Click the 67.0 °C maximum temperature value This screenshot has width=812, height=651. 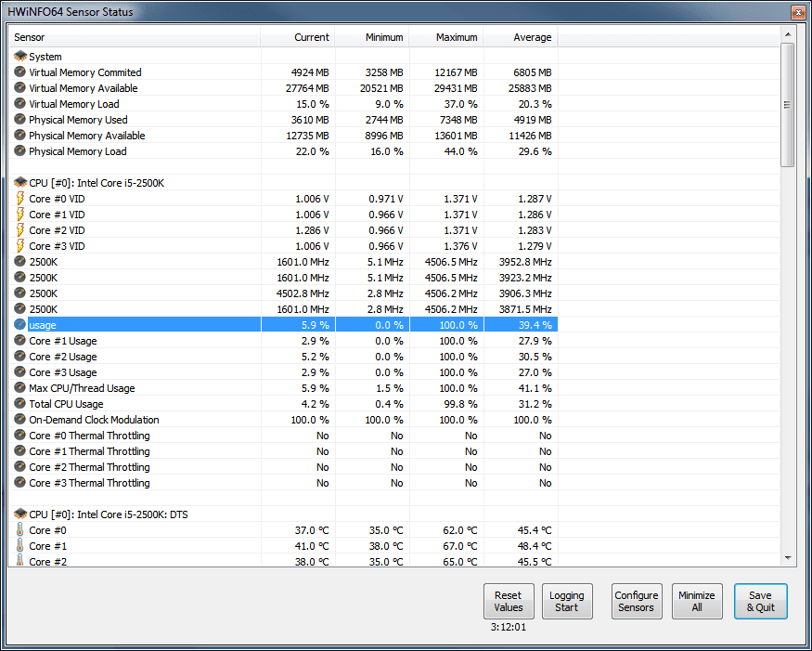pos(460,546)
